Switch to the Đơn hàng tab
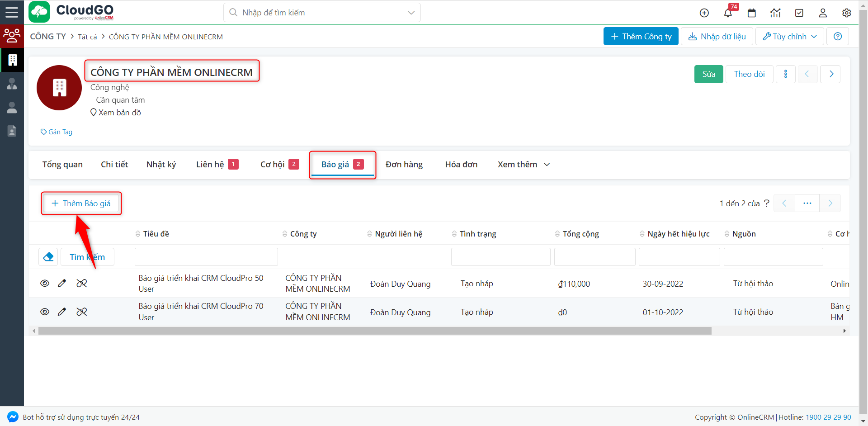 click(404, 165)
